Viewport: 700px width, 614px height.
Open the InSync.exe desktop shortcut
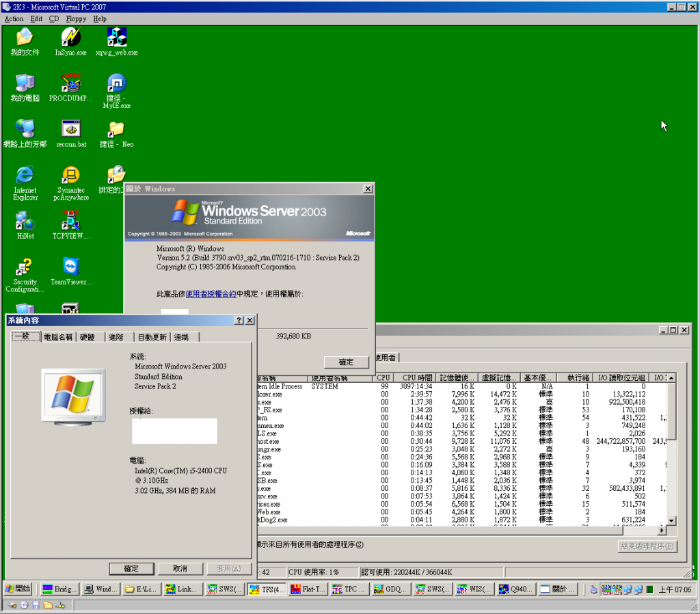point(70,42)
